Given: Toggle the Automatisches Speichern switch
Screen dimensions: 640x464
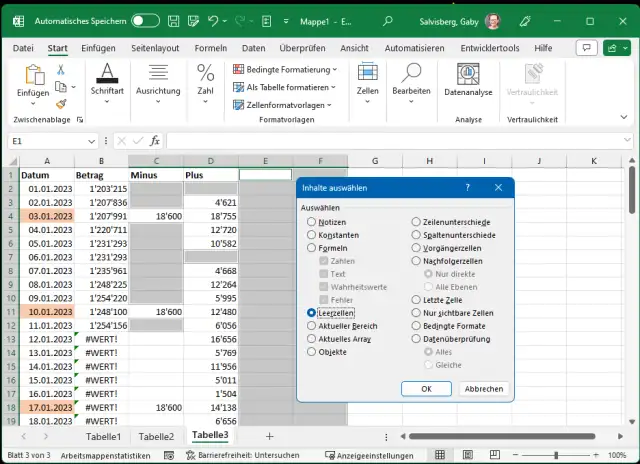Looking at the screenshot, I should pos(145,20).
